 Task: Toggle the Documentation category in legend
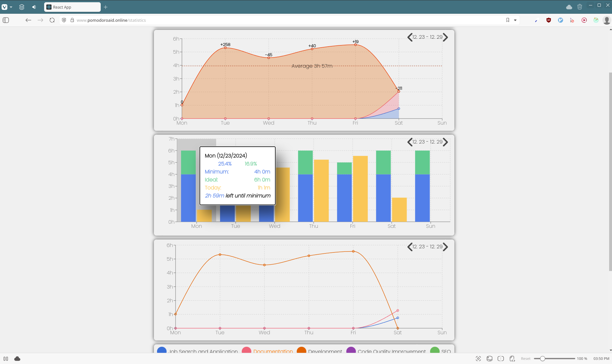[x=273, y=351]
